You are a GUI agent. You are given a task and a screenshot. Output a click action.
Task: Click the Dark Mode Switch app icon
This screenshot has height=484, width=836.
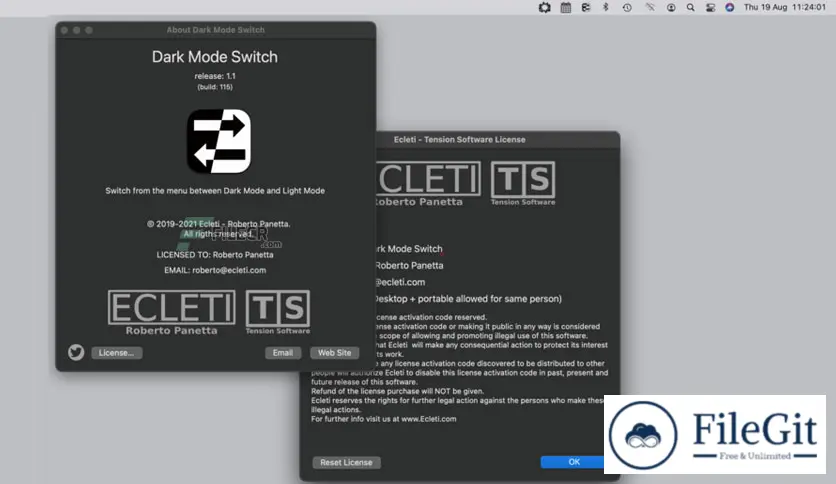219,141
